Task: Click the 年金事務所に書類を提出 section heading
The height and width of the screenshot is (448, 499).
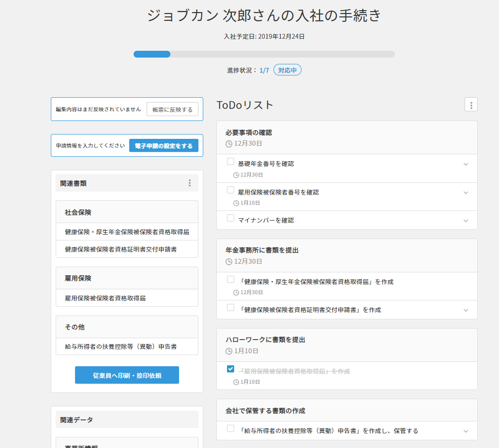Action: 262,251
